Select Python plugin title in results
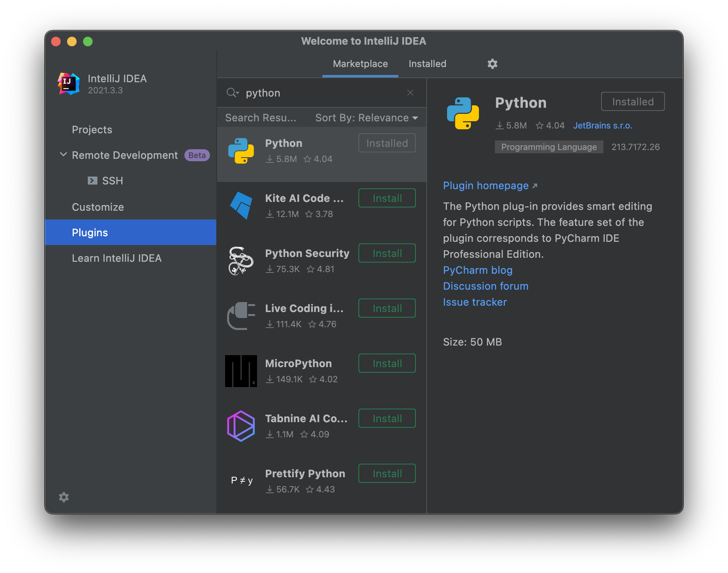 [284, 143]
